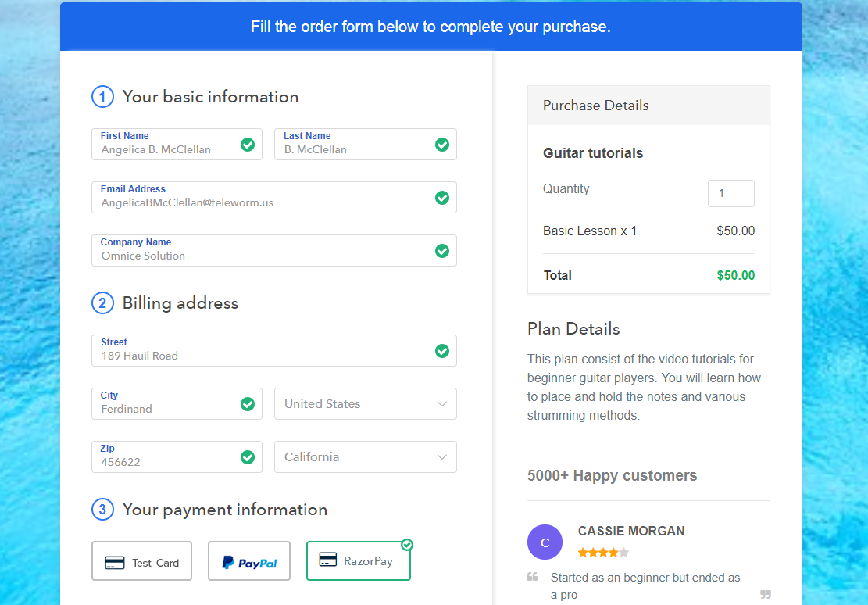Click the step 1 numbered circle icon
The image size is (868, 605).
(x=101, y=97)
